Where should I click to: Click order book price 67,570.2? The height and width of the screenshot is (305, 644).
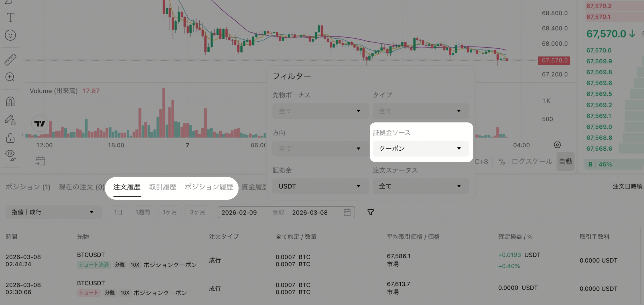point(599,6)
